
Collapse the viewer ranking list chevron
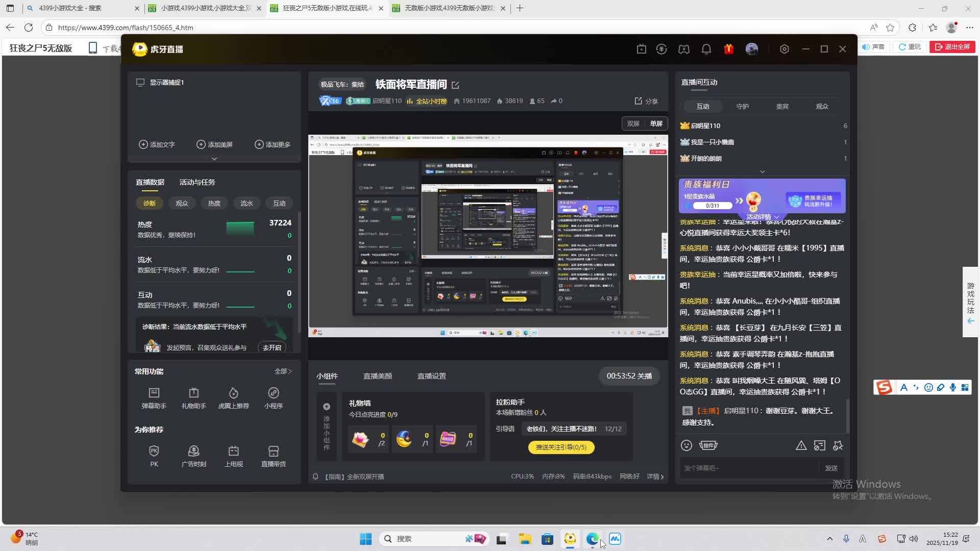[x=762, y=171]
